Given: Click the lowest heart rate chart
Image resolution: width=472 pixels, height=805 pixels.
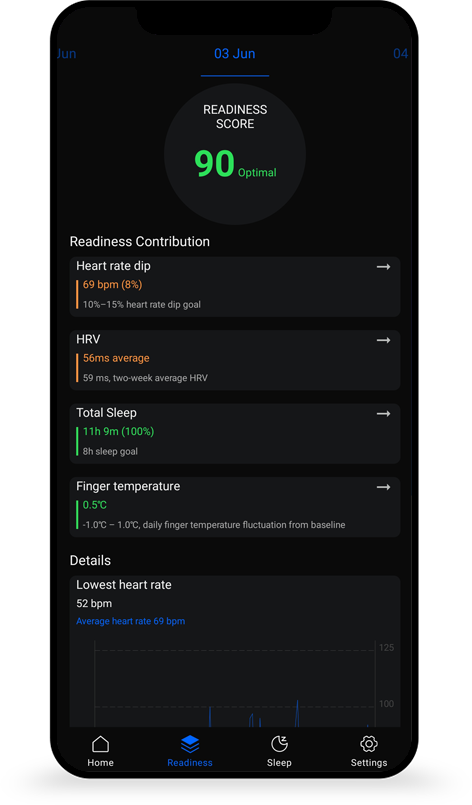Looking at the screenshot, I should (x=235, y=684).
